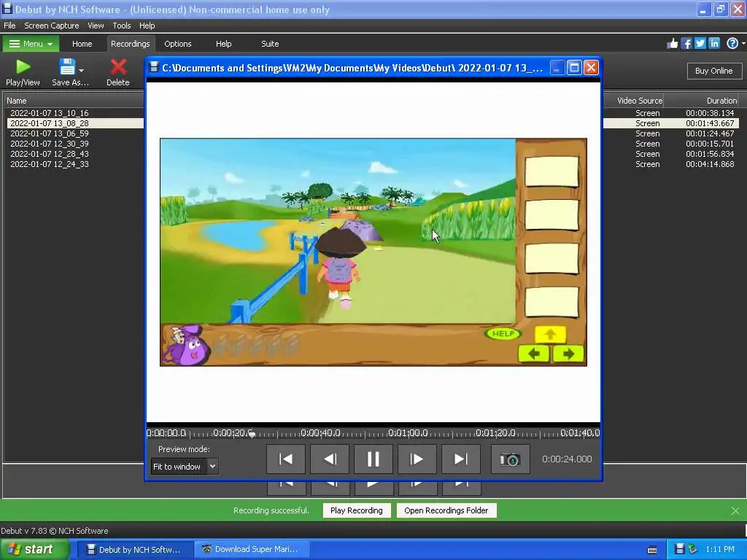Image resolution: width=747 pixels, height=560 pixels.
Task: Switch to Debut by NCH Software taskbar item
Action: tap(134, 550)
